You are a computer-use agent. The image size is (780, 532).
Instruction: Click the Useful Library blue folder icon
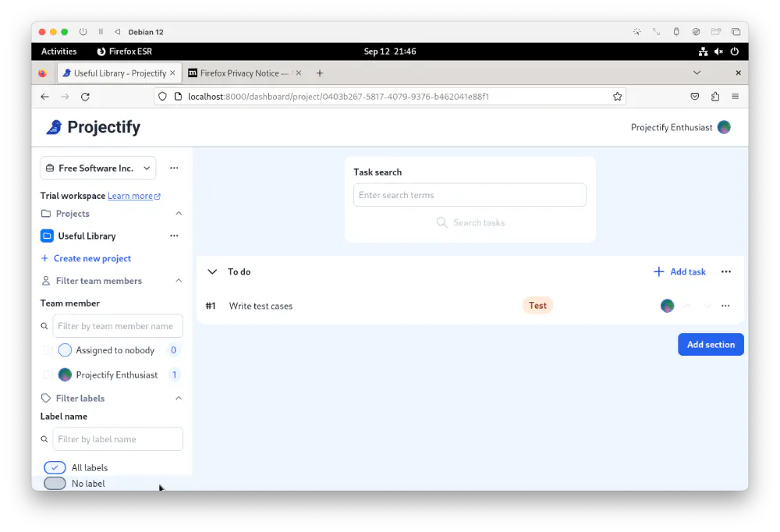tap(47, 236)
